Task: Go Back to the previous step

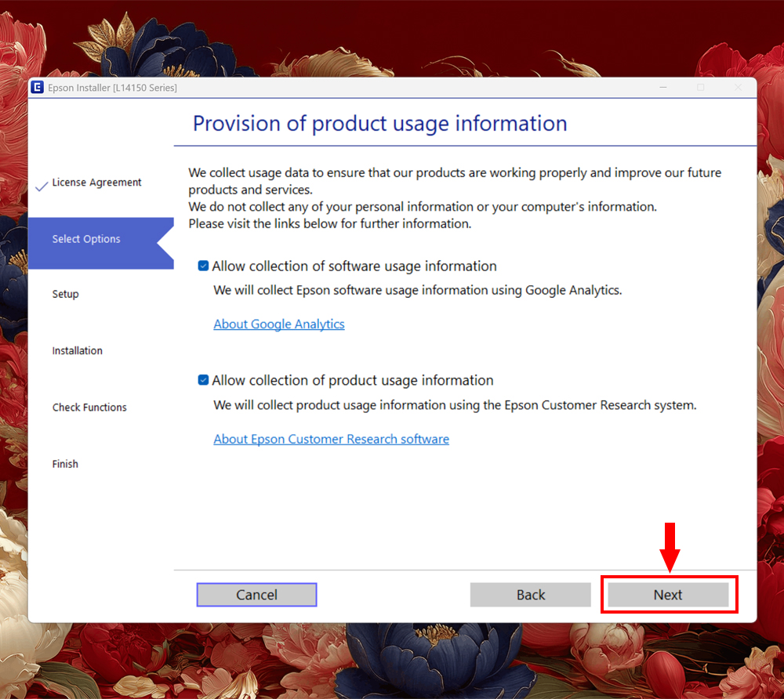Action: [x=531, y=595]
